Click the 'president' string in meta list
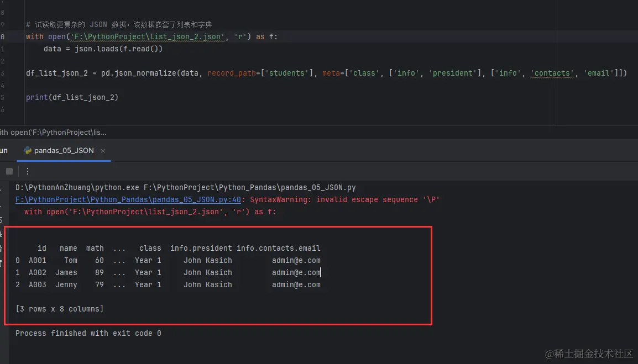 [x=453, y=73]
